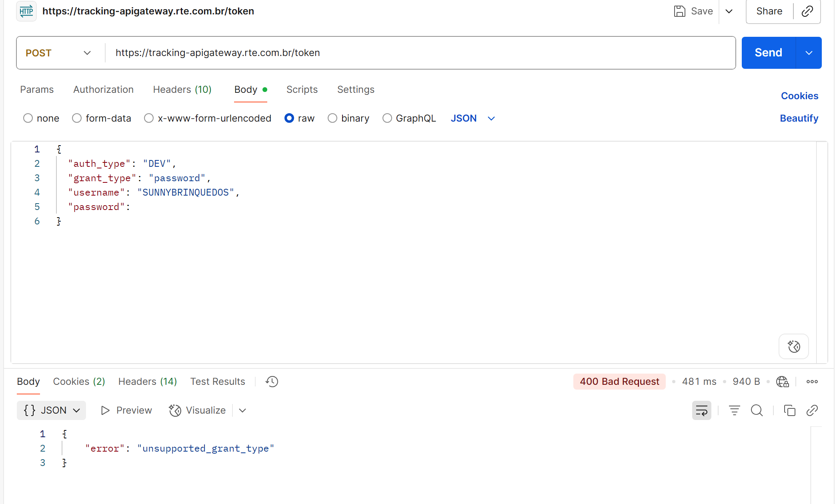
Task: Click the 481 ms response time
Action: point(699,382)
